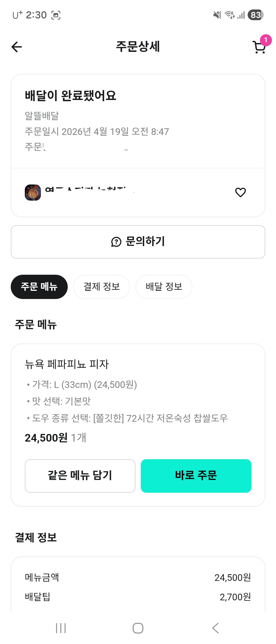Switch to the 결제 정보 tab
The height and width of the screenshot is (644, 276).
pos(101,287)
